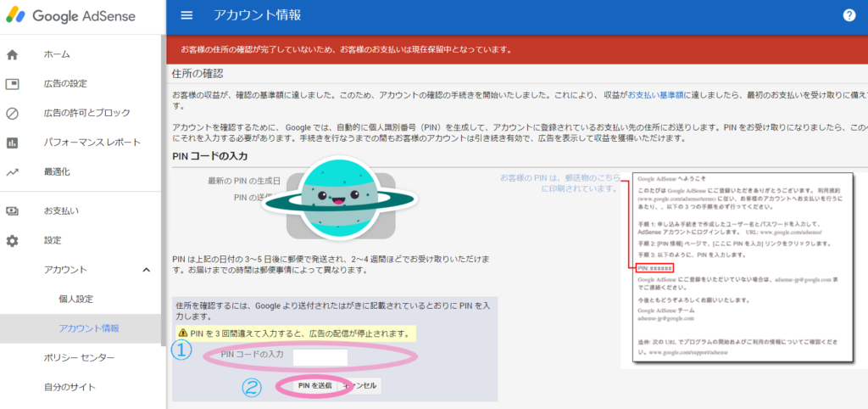Click the payments money icon
This screenshot has height=409, width=868.
pos(12,211)
